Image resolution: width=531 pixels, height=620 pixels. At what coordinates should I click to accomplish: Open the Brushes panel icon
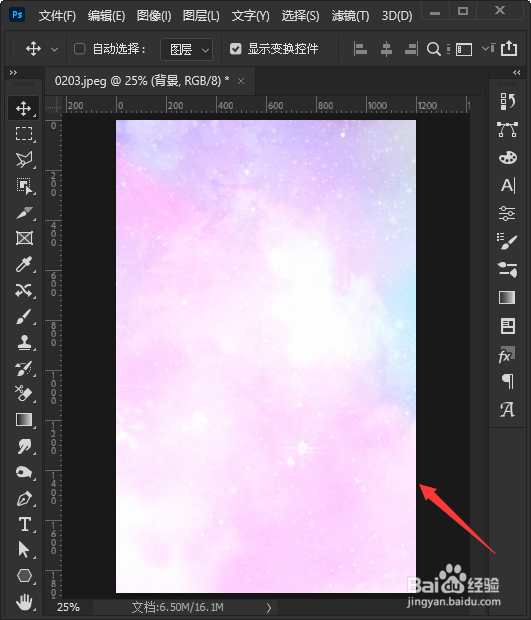(507, 241)
